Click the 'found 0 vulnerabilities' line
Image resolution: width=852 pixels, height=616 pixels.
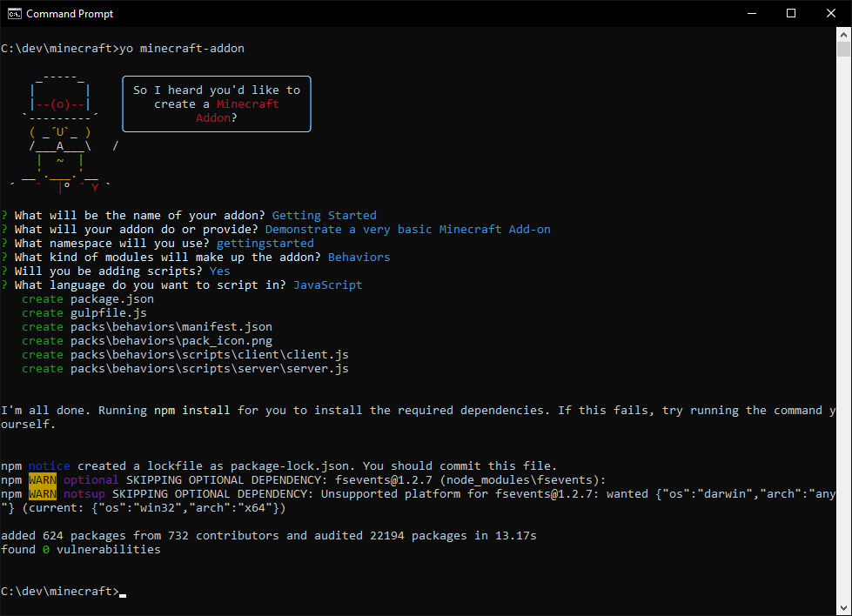coord(81,550)
